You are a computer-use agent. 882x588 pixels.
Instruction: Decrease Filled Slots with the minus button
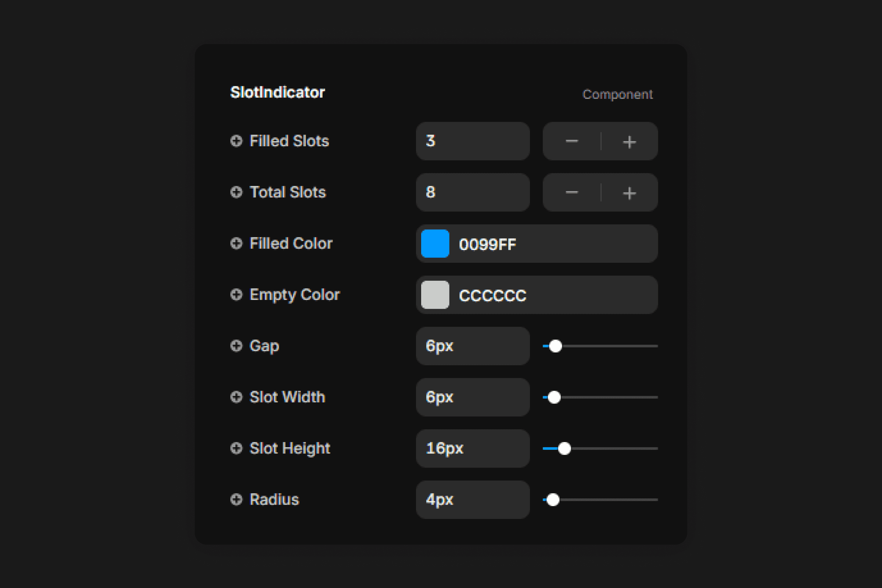click(572, 141)
